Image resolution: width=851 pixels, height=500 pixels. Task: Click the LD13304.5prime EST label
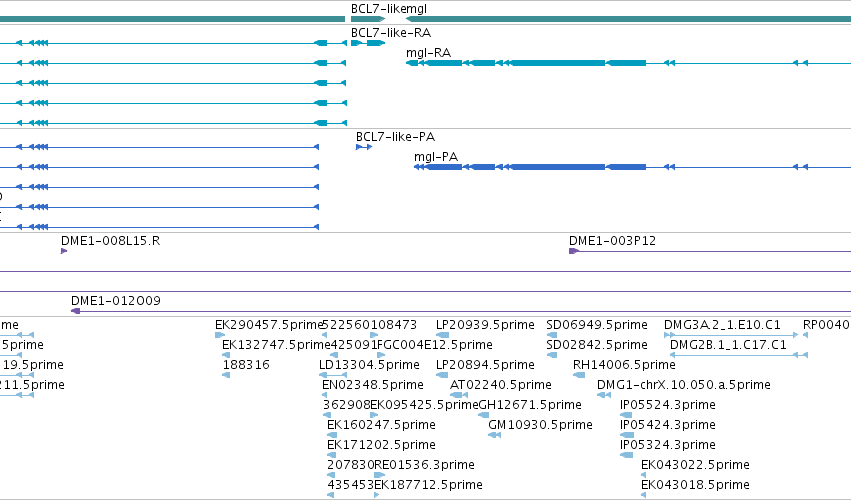point(369,365)
